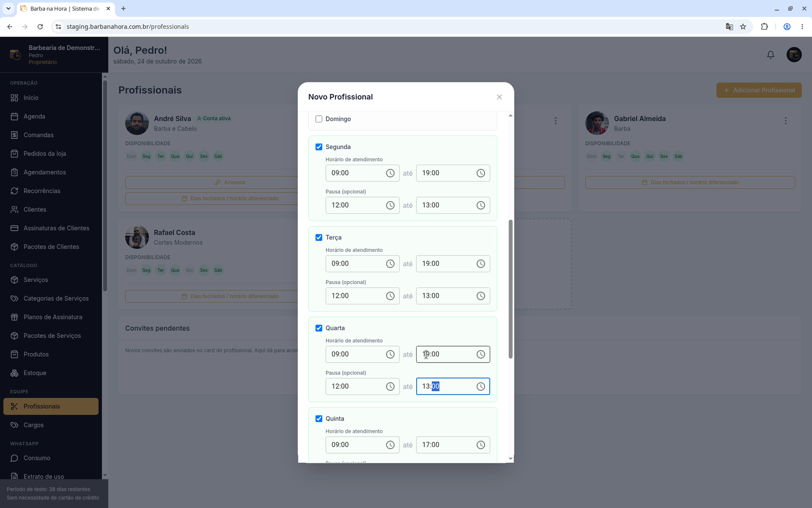This screenshot has width=812, height=508.
Task: Click the Adicionar Profissional button
Action: (x=759, y=90)
